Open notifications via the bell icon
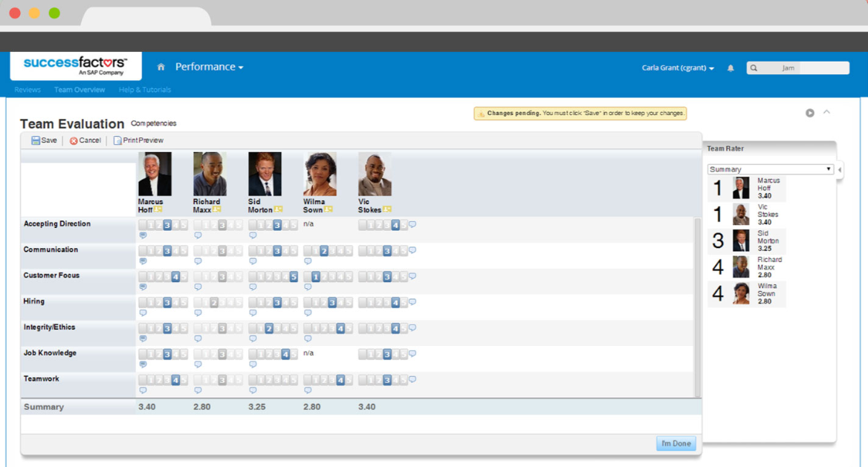Viewport: 868px width, 467px height. coord(731,67)
